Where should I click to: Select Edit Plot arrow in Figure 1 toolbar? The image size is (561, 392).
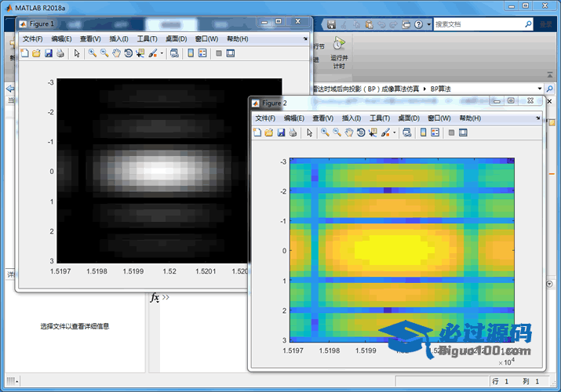coord(77,53)
